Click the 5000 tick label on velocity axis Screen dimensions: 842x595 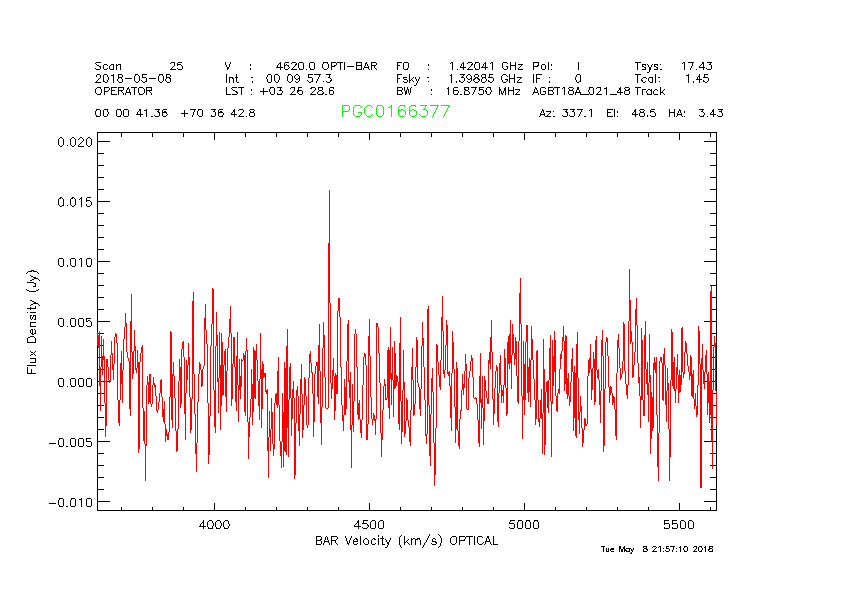[x=524, y=524]
